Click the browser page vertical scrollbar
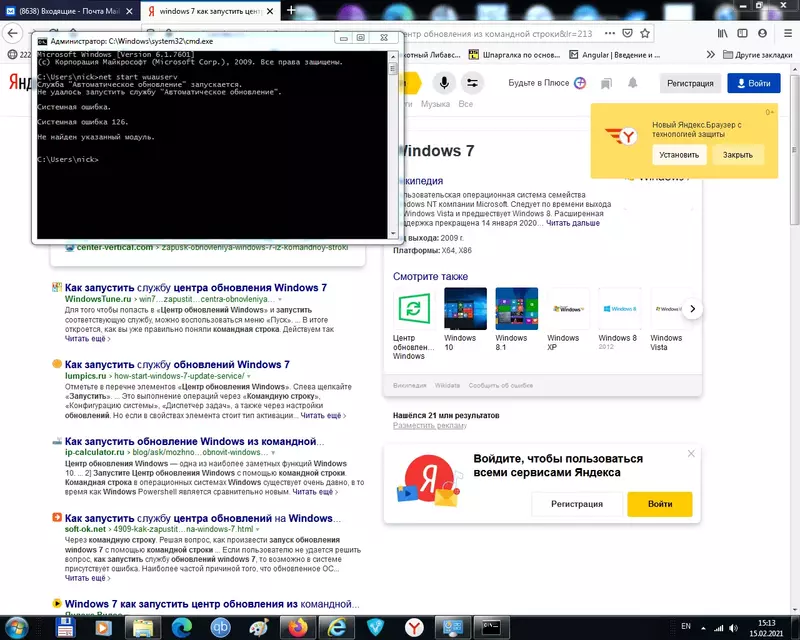The height and width of the screenshot is (640, 800). 795,337
